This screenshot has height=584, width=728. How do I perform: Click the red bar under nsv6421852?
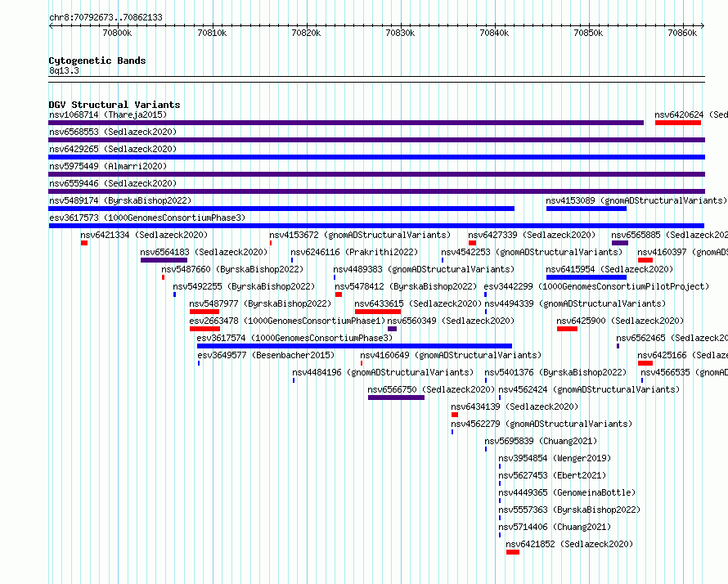click(x=513, y=552)
